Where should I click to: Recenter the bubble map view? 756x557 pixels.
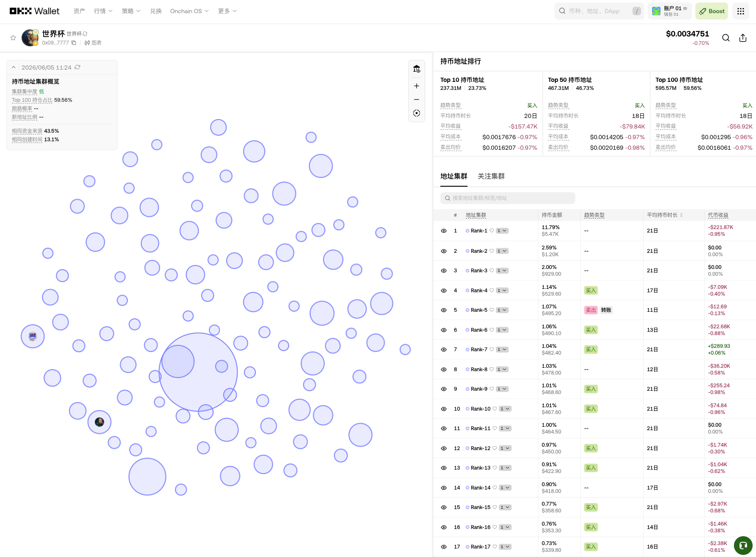(x=417, y=113)
